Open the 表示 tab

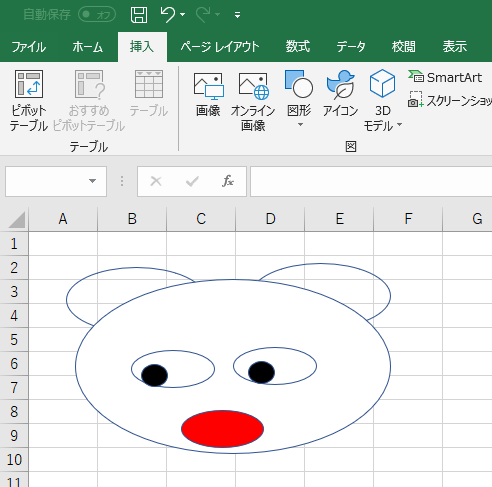pyautogui.click(x=455, y=47)
